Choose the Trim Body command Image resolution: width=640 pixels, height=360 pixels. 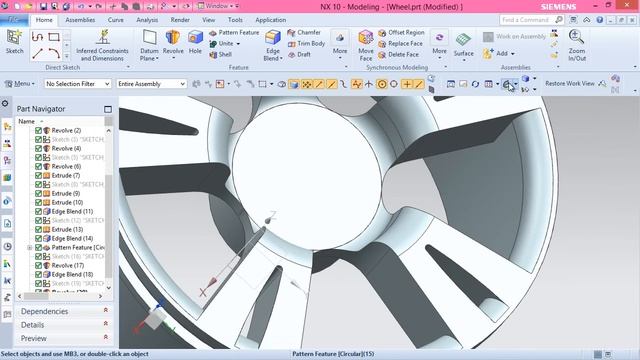(306, 43)
